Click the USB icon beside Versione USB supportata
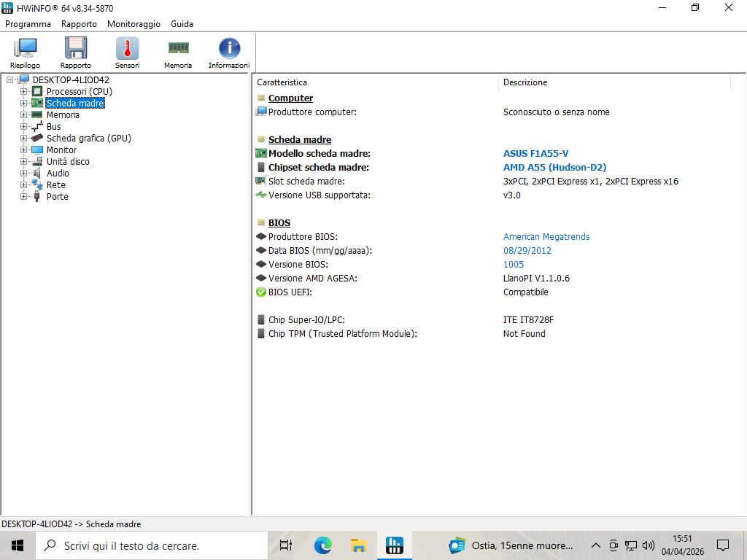 260,195
